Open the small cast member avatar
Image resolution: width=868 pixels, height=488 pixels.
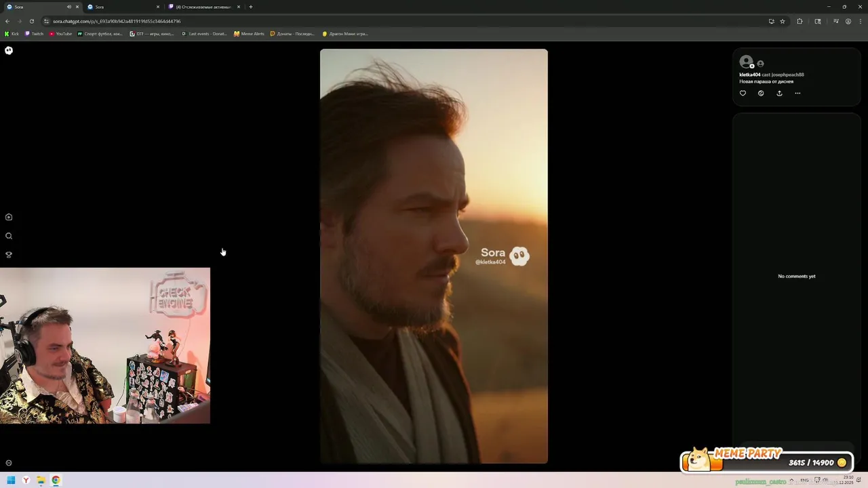[760, 64]
